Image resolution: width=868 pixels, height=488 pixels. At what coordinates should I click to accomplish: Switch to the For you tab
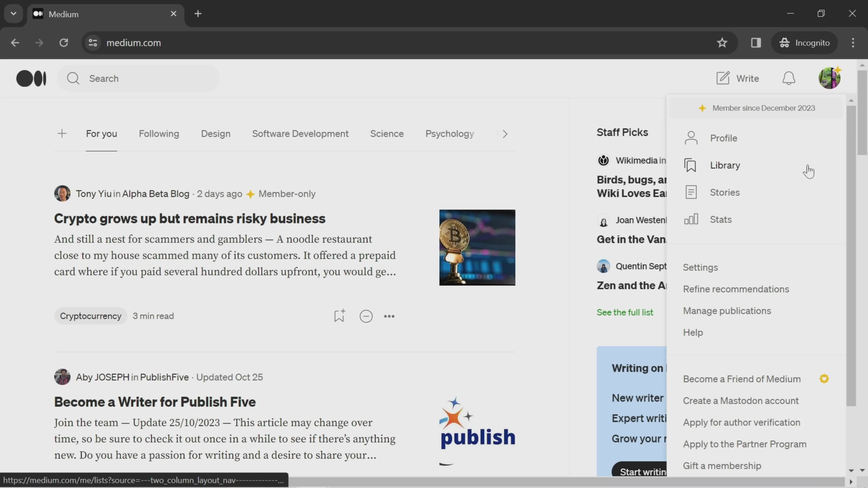[x=101, y=134]
